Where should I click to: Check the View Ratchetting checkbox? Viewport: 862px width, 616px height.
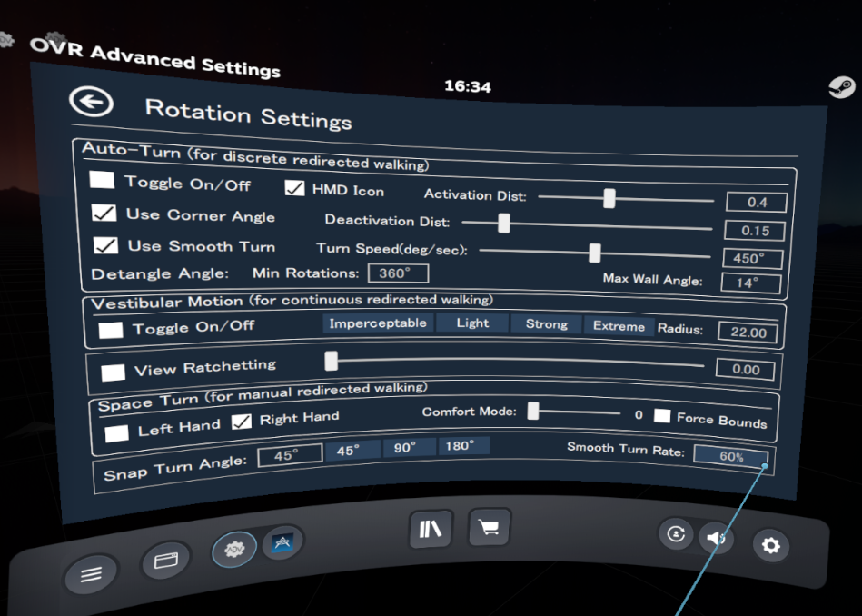tap(114, 372)
